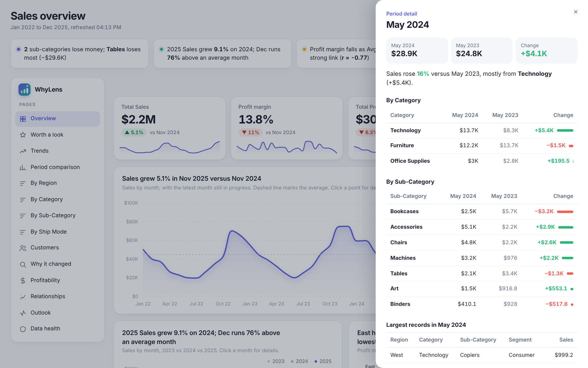Click the Profit margin sparkline chart
588x368 pixels.
point(287,147)
